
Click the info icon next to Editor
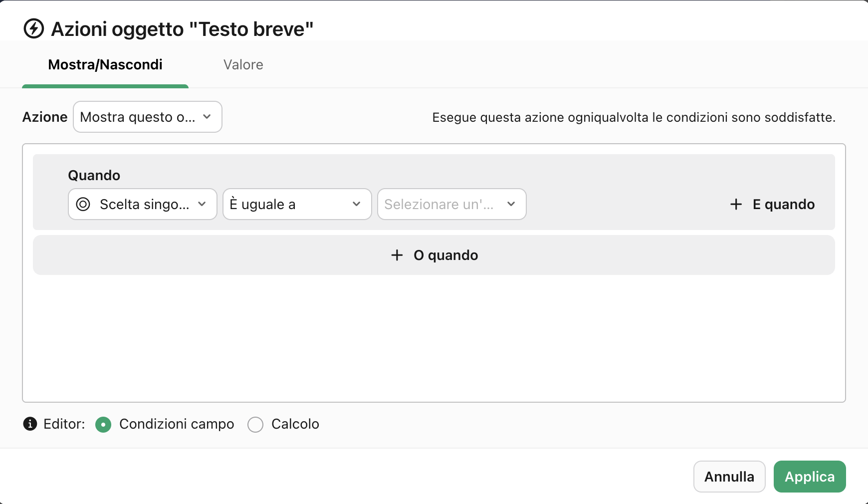coord(30,424)
